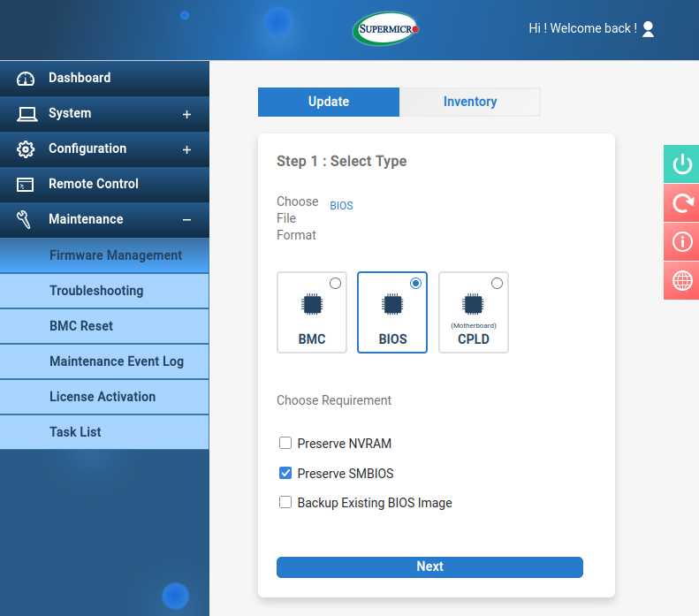This screenshot has width=699, height=616.
Task: Click the Choose Requirement label
Action: (x=334, y=400)
